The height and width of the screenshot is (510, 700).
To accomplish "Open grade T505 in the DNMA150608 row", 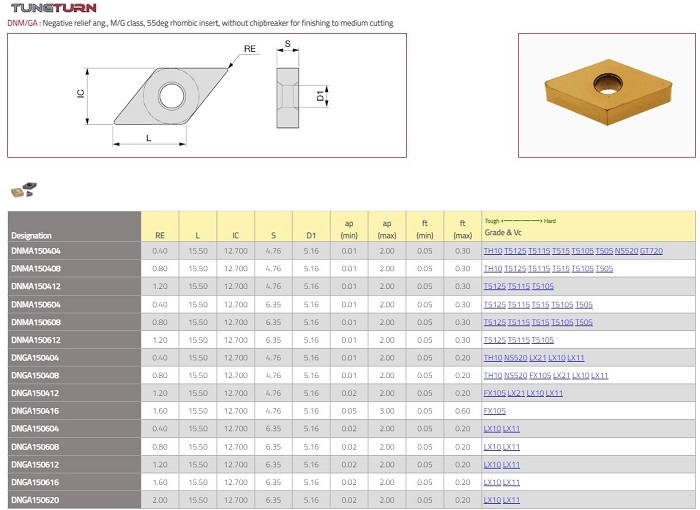I will (584, 322).
